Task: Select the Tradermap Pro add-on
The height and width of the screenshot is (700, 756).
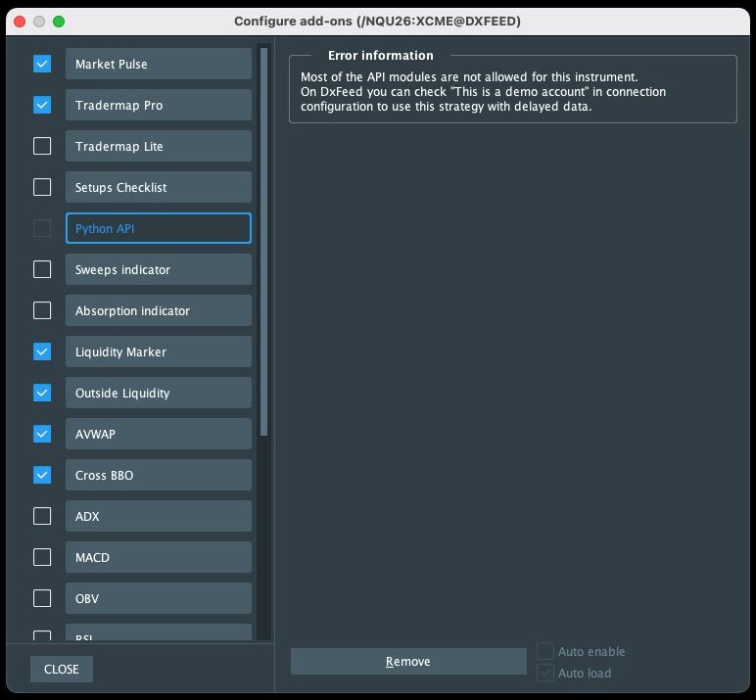Action: 158,105
